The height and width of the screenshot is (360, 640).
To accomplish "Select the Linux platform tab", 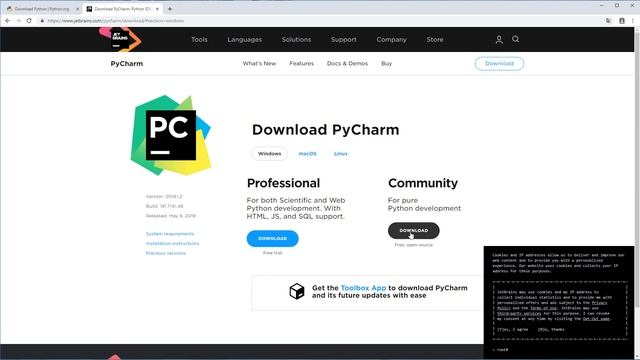I will [340, 154].
